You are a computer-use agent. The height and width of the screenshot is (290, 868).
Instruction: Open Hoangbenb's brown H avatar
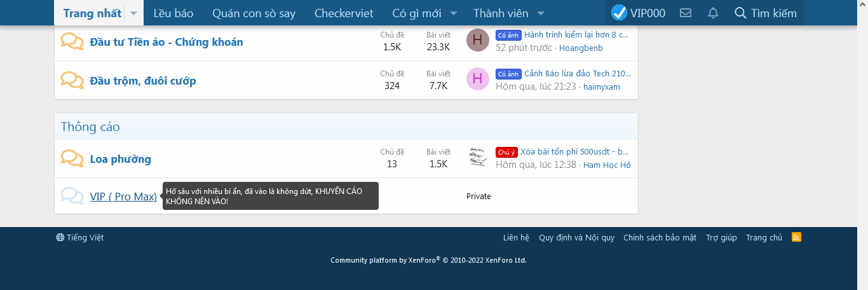[477, 40]
